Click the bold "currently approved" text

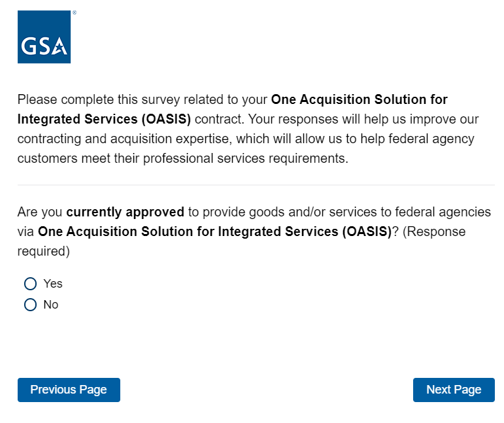pos(125,212)
